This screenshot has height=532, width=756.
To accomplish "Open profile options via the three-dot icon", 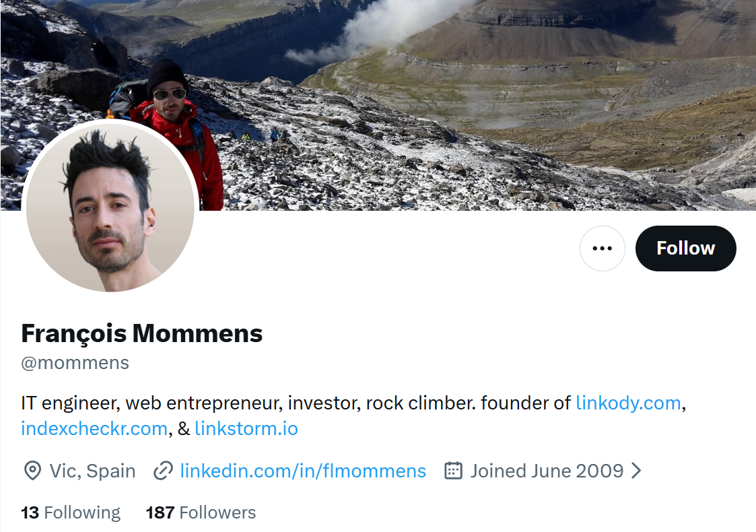I will pyautogui.click(x=603, y=248).
